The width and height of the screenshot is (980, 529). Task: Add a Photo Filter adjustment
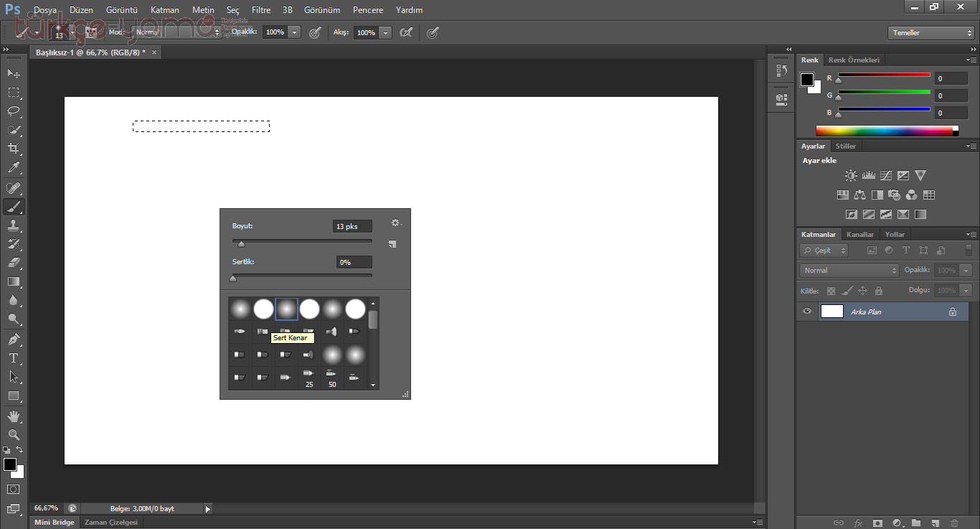894,195
